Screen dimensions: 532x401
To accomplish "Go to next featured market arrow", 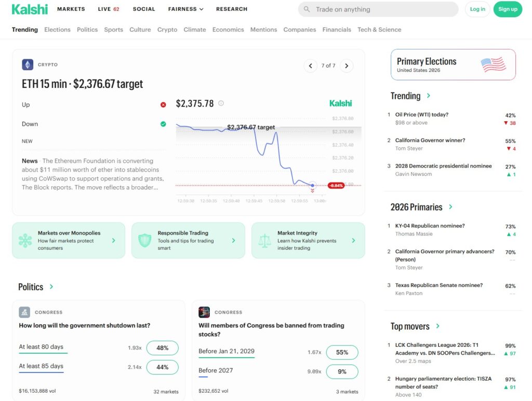I will (347, 66).
